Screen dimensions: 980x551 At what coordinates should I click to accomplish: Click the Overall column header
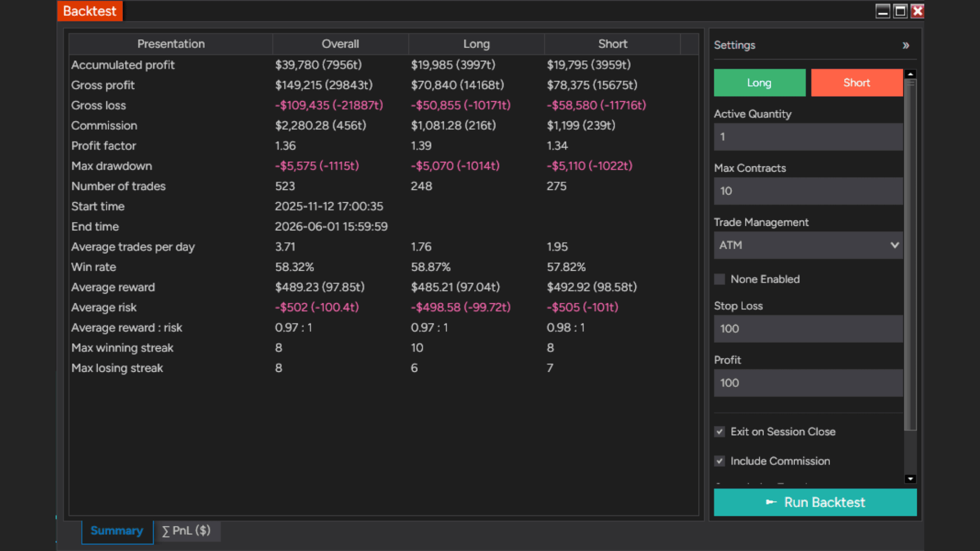tap(340, 44)
